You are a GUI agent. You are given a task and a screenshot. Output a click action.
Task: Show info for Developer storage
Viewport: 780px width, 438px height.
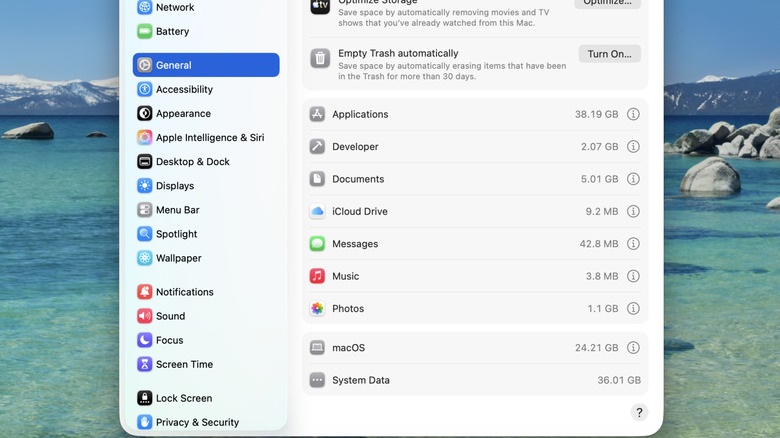tap(633, 146)
